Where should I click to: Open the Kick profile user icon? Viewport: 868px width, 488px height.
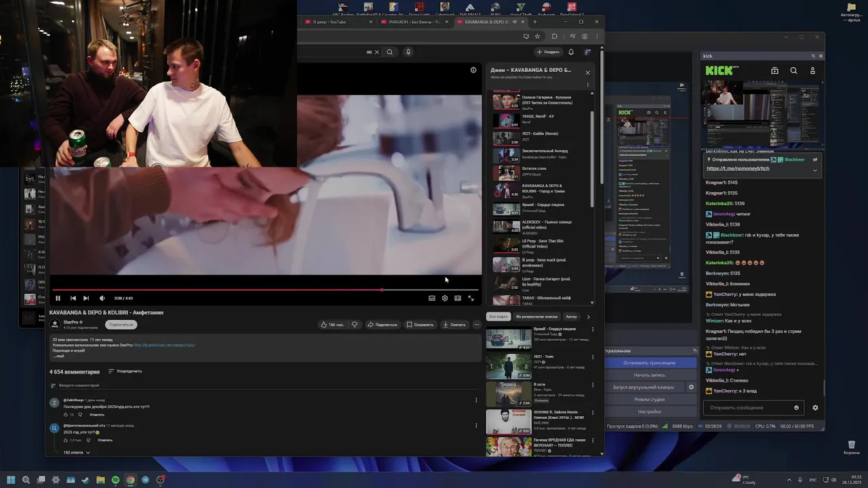tap(812, 70)
